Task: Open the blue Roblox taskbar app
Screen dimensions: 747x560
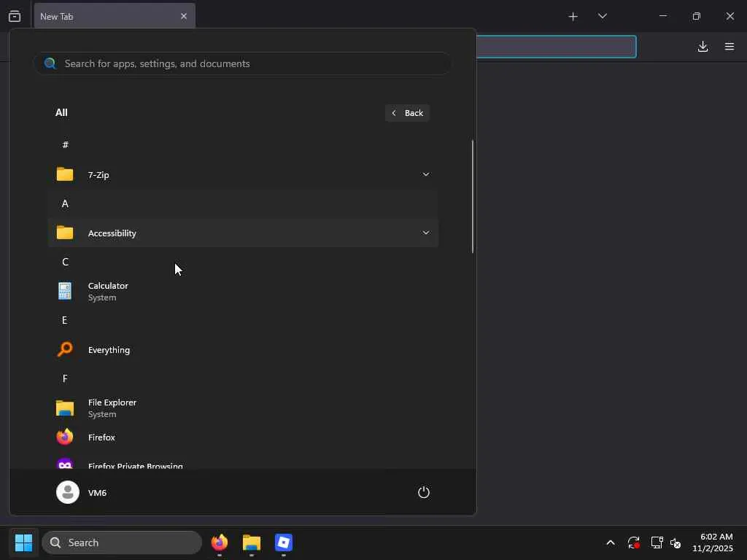Action: (x=284, y=542)
